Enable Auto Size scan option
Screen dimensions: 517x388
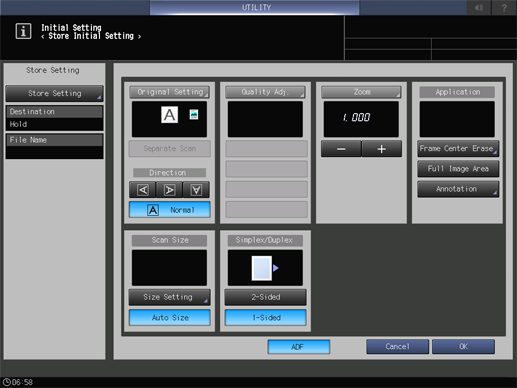coord(170,318)
